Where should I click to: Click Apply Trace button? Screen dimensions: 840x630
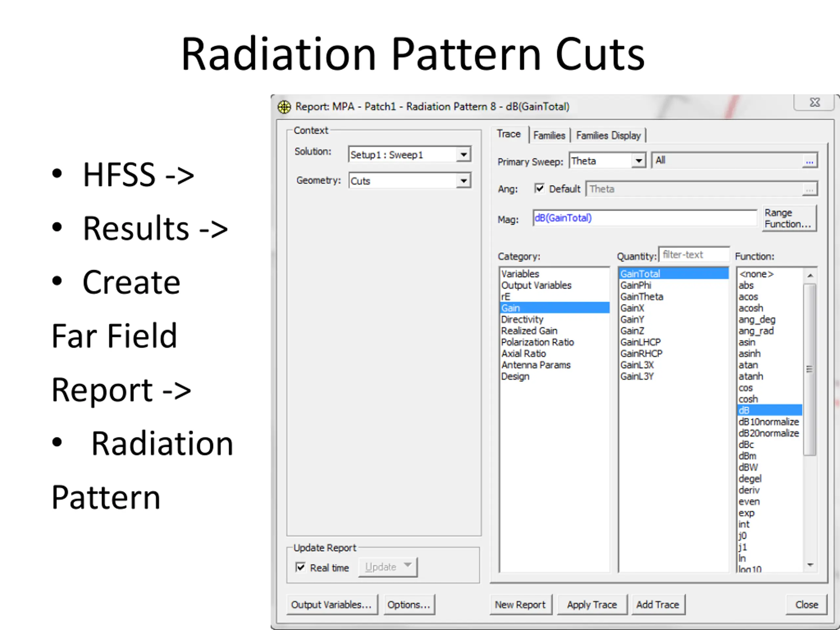[x=592, y=604]
